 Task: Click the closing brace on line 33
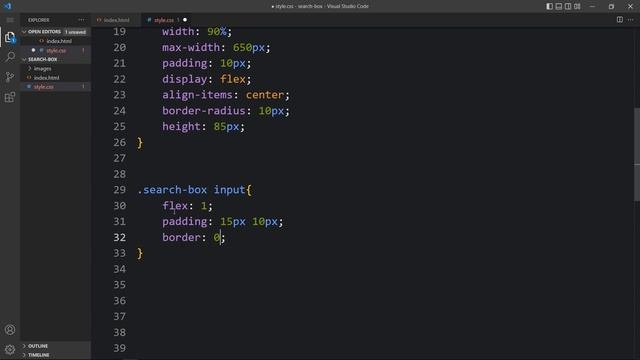point(140,253)
